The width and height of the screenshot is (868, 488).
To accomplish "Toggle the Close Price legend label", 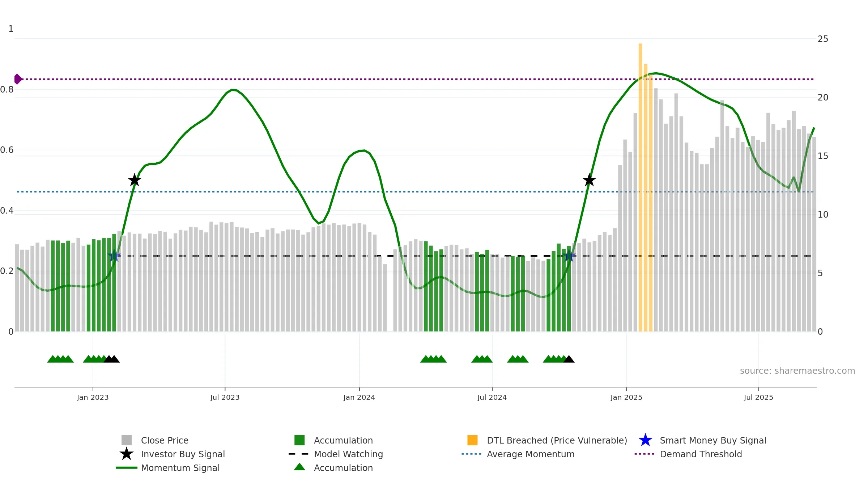I will (165, 440).
